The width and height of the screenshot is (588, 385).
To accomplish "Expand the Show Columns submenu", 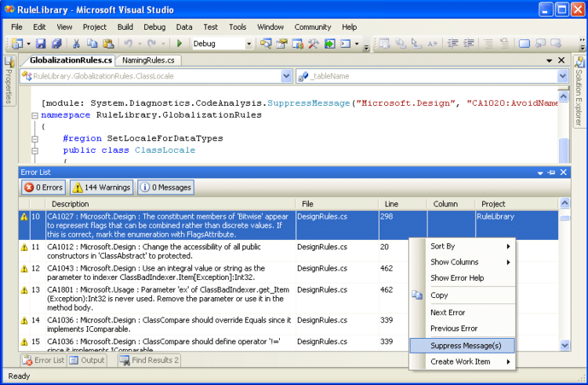I will pos(463,262).
